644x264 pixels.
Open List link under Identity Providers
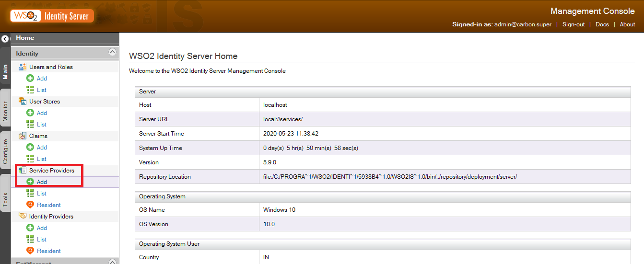click(x=42, y=240)
